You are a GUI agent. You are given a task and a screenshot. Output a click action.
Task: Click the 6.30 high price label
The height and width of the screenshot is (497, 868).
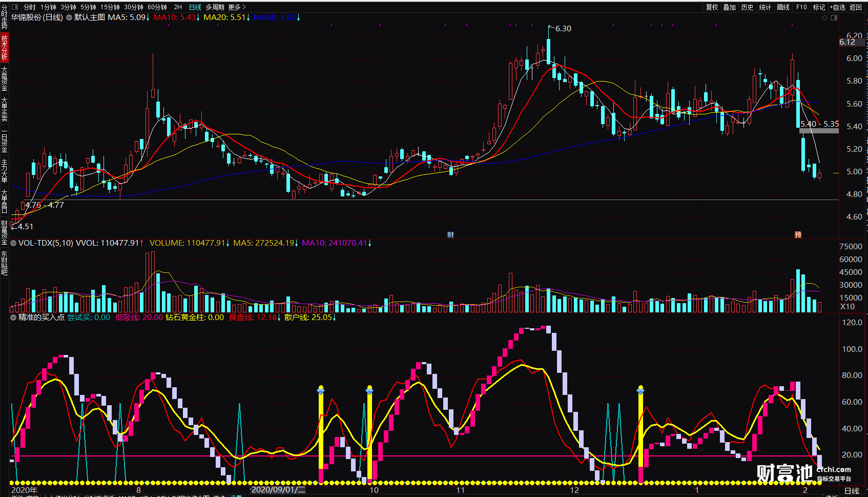click(563, 29)
